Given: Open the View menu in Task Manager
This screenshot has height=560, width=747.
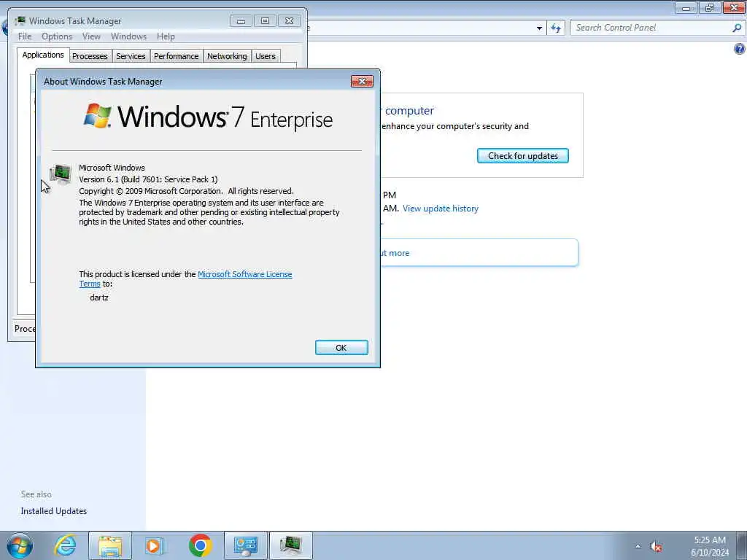Looking at the screenshot, I should (91, 36).
